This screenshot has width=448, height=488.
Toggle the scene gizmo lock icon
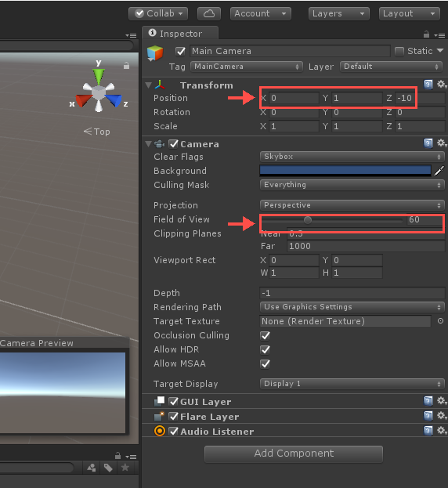point(126,65)
